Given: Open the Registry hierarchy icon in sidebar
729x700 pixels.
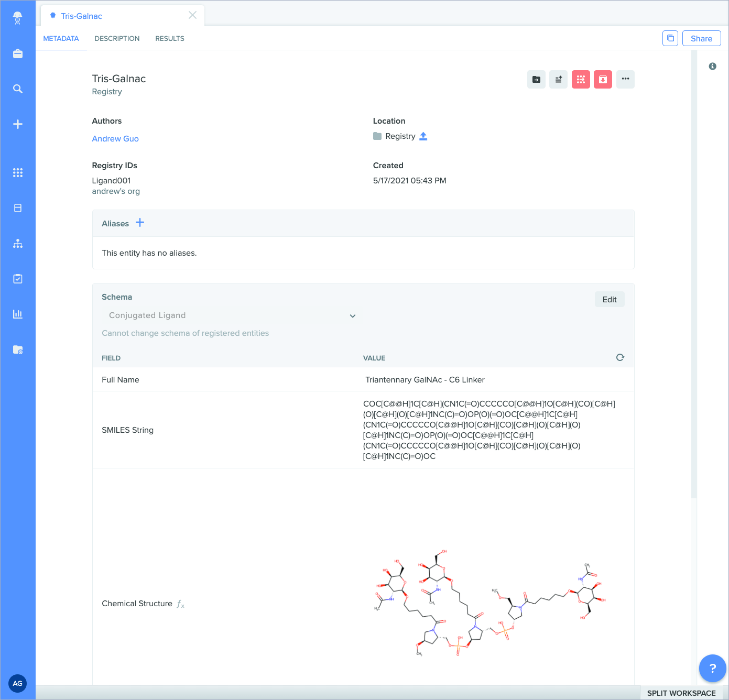Looking at the screenshot, I should coord(17,243).
